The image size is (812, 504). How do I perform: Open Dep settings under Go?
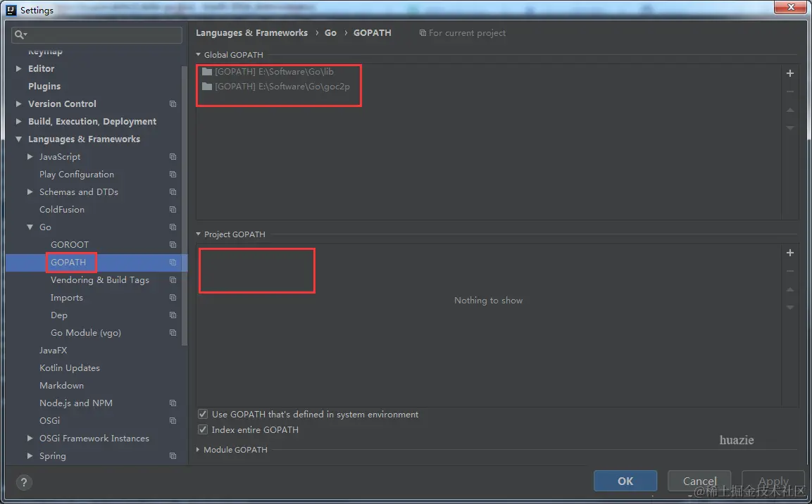tap(58, 315)
